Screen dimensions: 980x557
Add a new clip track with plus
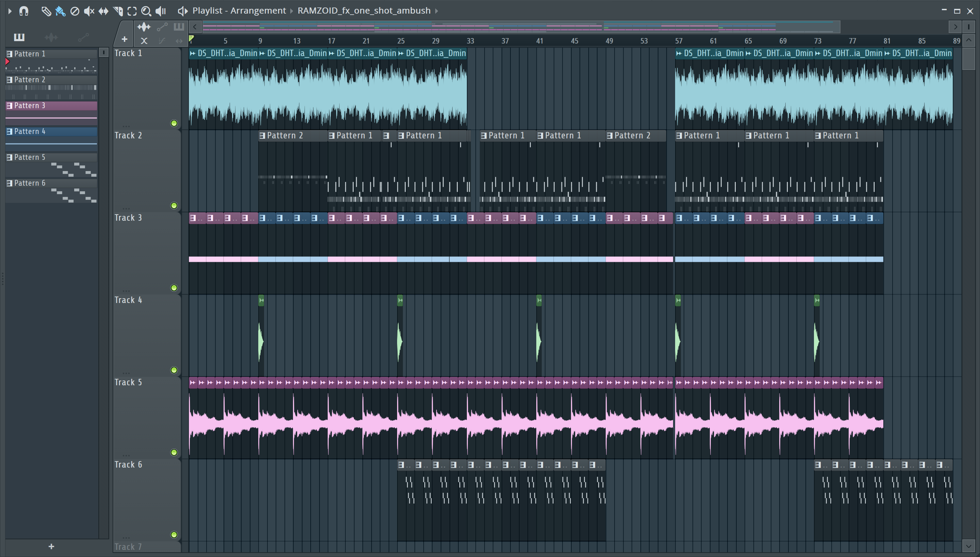coord(125,39)
